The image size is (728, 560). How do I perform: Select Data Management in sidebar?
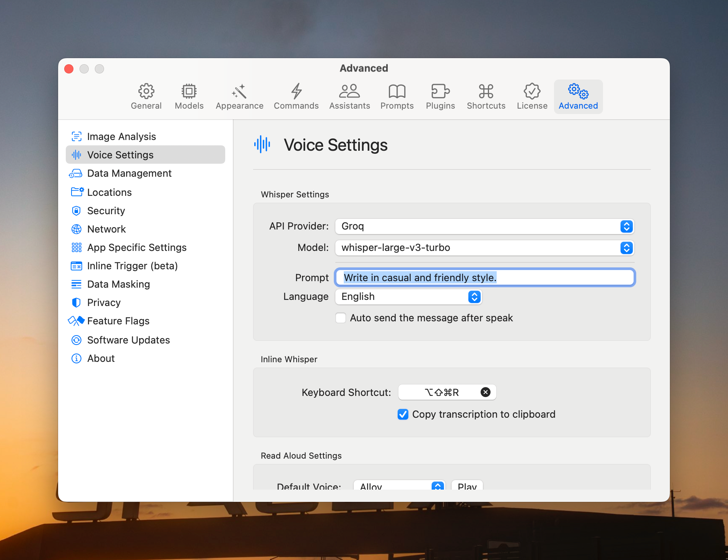point(129,173)
